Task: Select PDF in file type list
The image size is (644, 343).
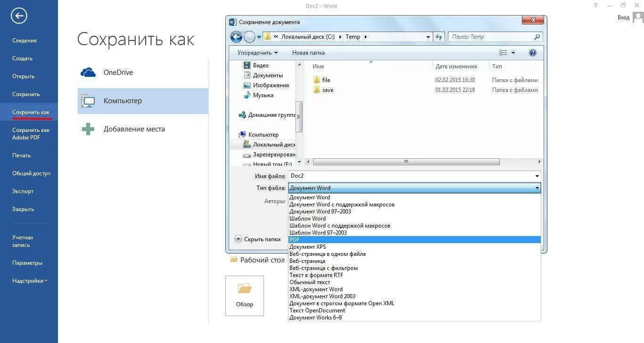Action: [414, 240]
